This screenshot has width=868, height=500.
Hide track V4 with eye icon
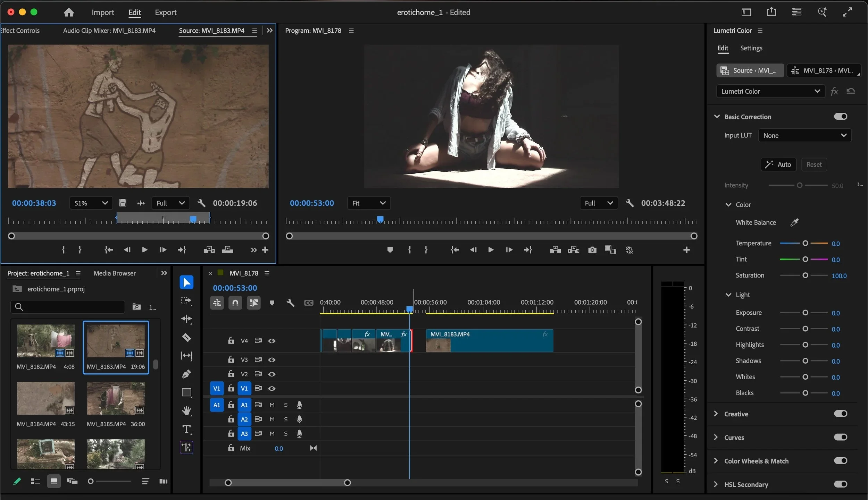[272, 341]
